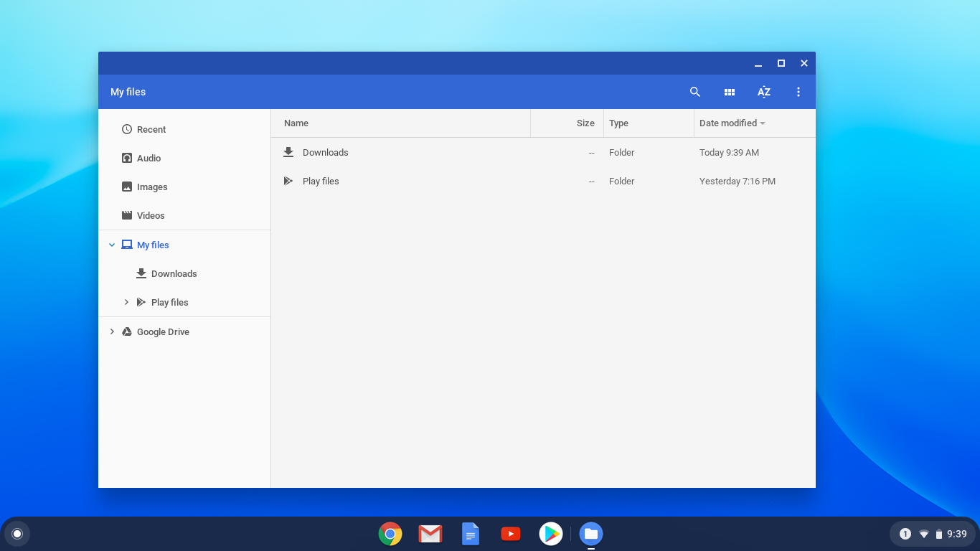This screenshot has height=551, width=980.
Task: Open the 9:39 clock in status tray
Action: (957, 534)
